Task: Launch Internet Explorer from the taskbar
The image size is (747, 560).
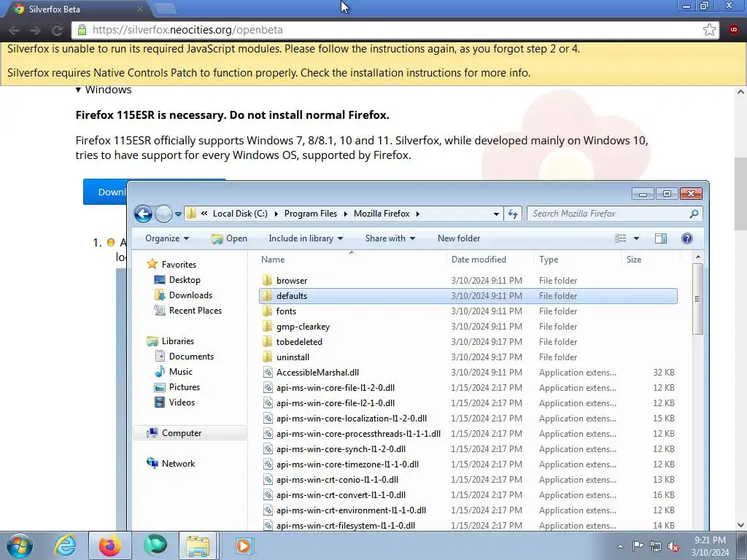Action: coord(65,545)
